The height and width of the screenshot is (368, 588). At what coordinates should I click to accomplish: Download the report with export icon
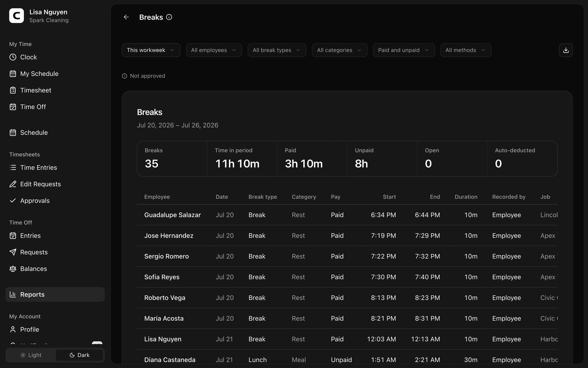(566, 50)
